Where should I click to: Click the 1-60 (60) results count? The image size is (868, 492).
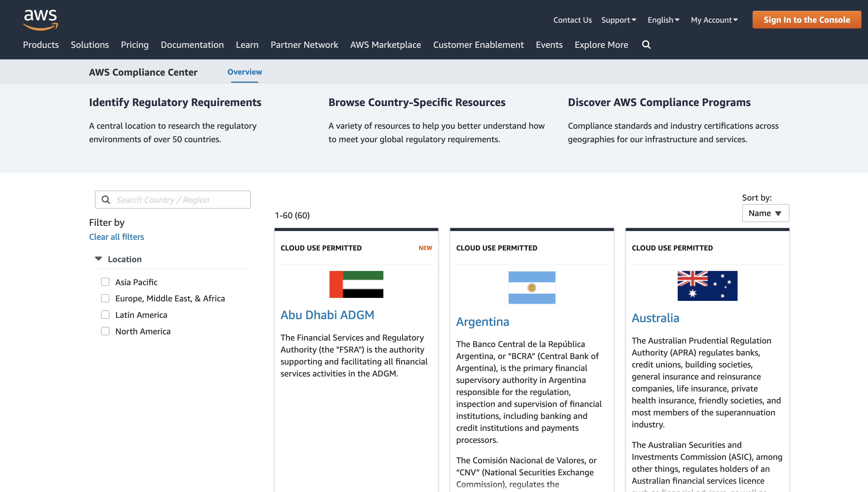pyautogui.click(x=292, y=215)
